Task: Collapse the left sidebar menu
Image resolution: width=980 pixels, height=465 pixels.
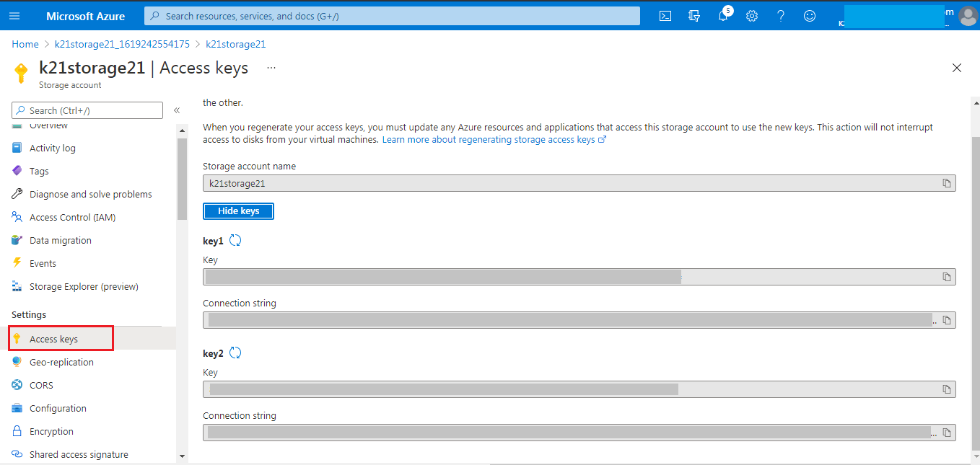Action: (x=177, y=110)
